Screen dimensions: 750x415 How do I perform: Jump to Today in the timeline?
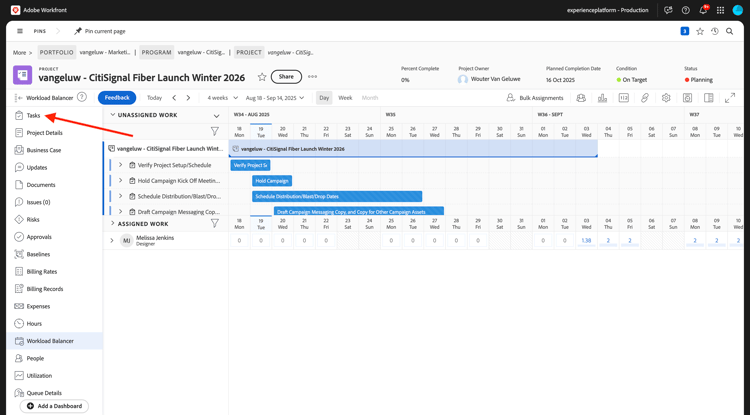click(154, 98)
